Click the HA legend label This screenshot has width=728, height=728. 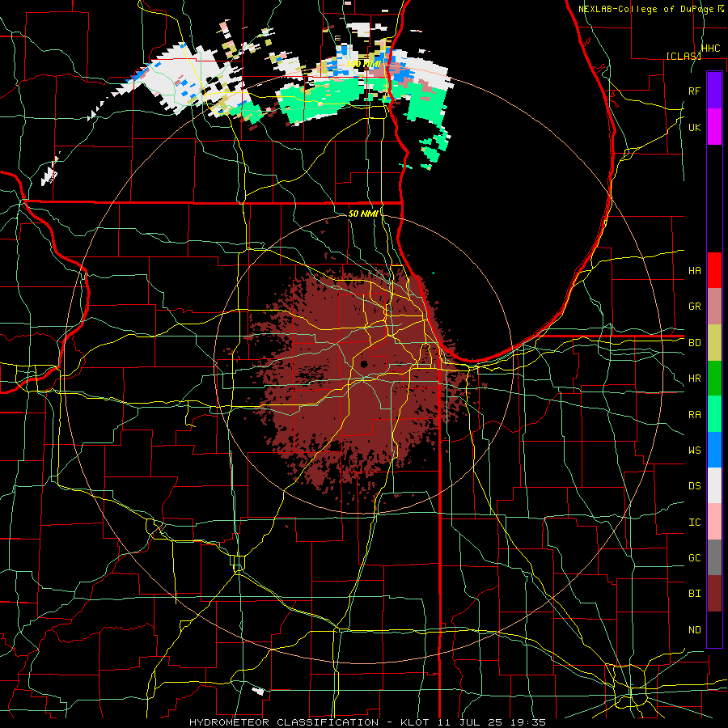click(x=694, y=270)
